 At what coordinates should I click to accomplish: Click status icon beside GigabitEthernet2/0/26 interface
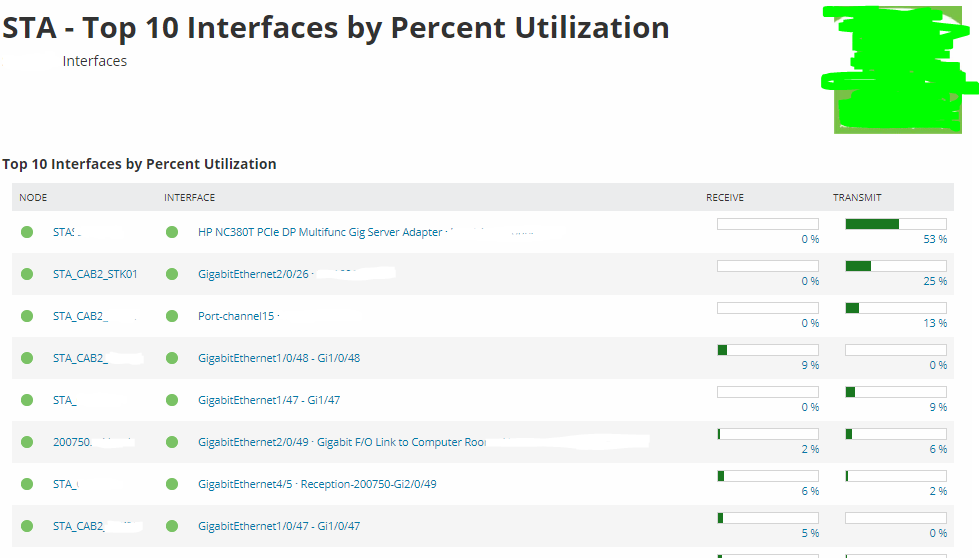point(172,274)
